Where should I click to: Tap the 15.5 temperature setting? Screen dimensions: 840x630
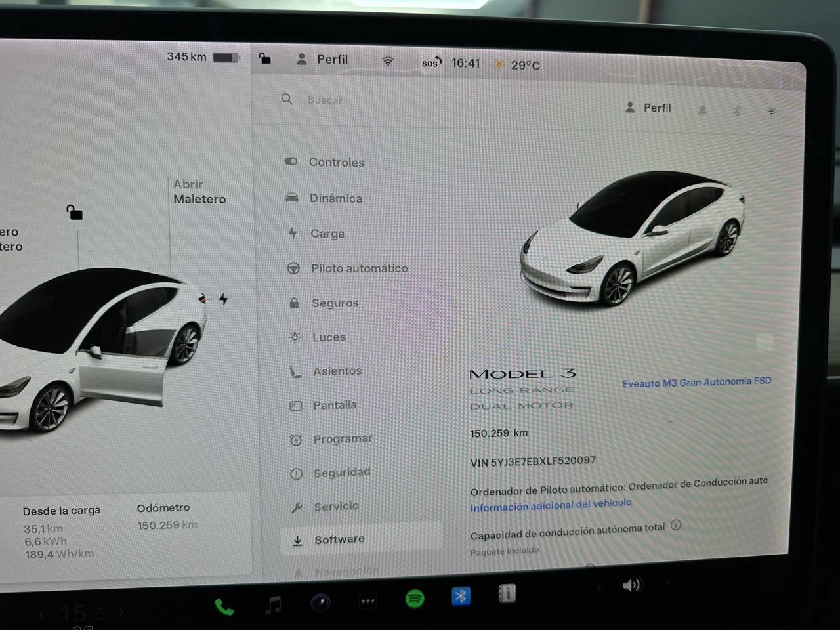click(x=82, y=614)
